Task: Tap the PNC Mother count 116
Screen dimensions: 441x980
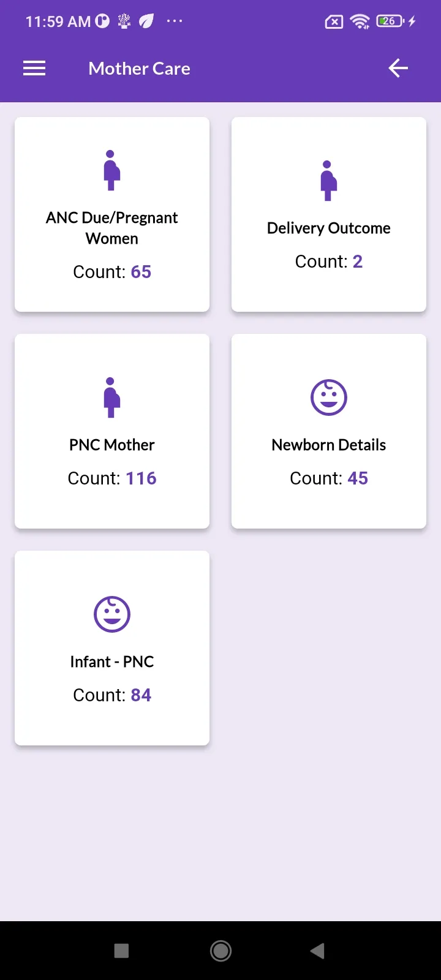Action: pyautogui.click(x=141, y=478)
